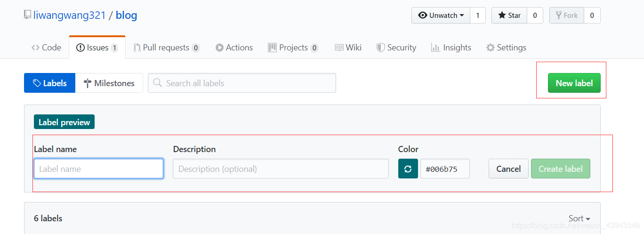644x234 pixels.
Task: Edit the #006b75 color hex field
Action: pos(445,169)
